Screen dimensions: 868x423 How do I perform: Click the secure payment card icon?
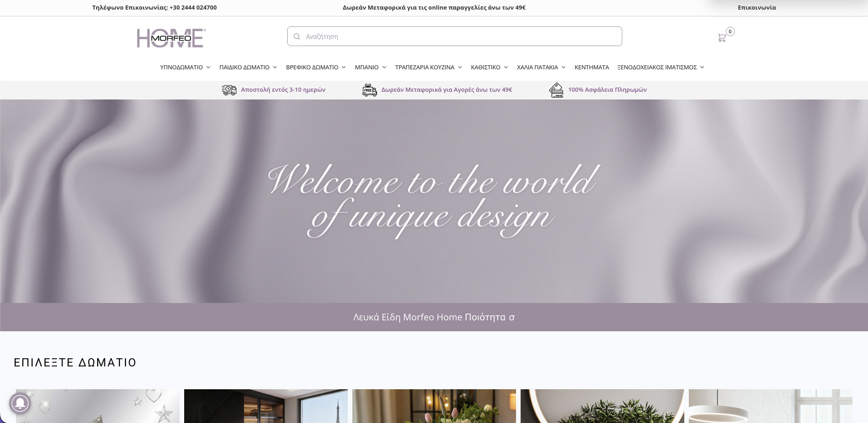pyautogui.click(x=556, y=90)
